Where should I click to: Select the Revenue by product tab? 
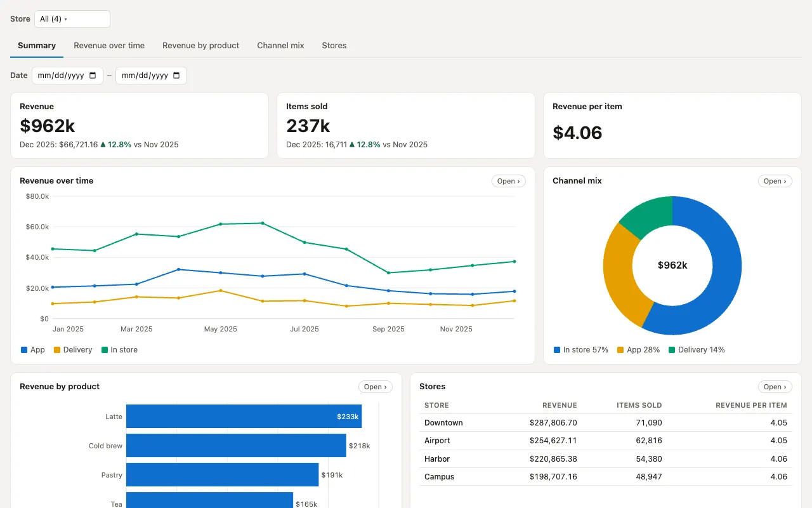point(201,46)
